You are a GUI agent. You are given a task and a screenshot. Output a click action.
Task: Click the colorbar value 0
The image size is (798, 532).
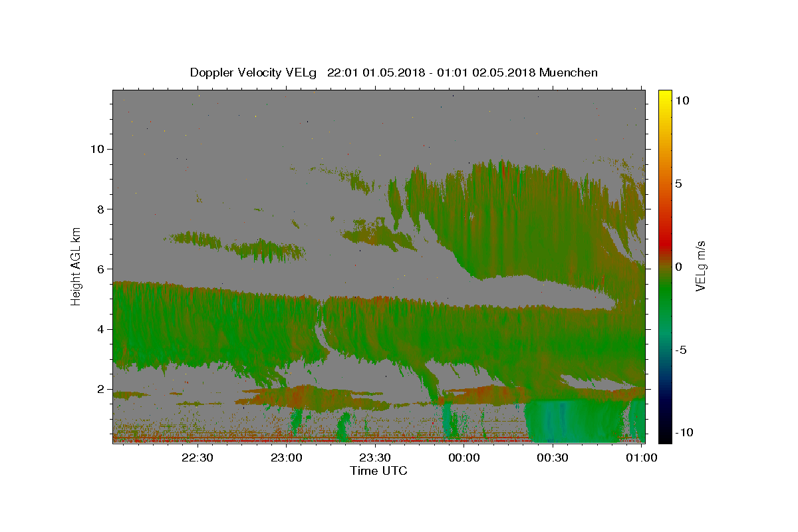[x=678, y=267]
